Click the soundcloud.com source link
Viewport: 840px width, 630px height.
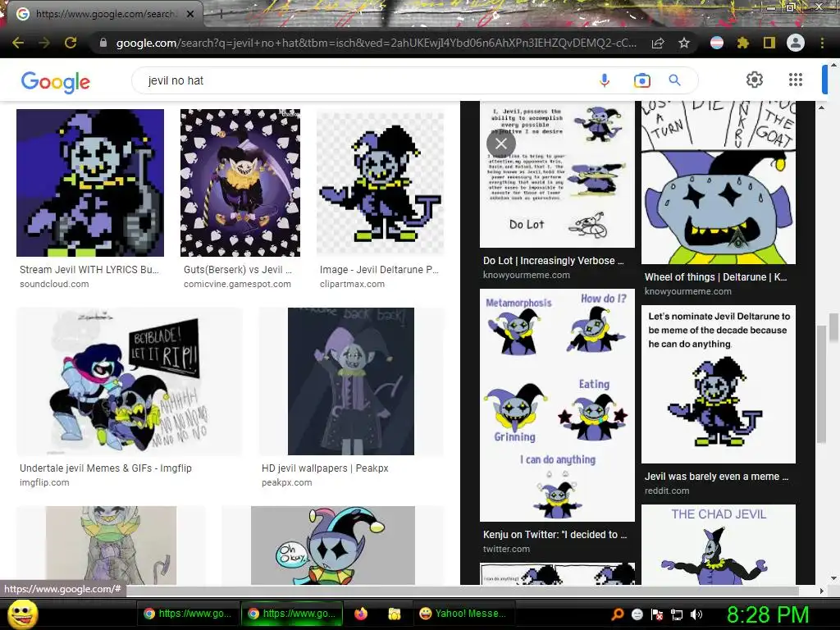[x=54, y=284]
